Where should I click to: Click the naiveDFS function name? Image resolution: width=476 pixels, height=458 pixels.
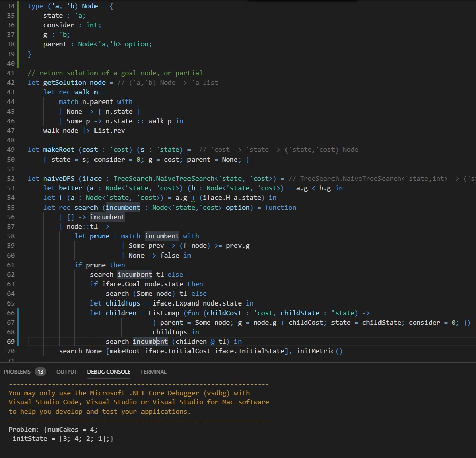tap(59, 179)
